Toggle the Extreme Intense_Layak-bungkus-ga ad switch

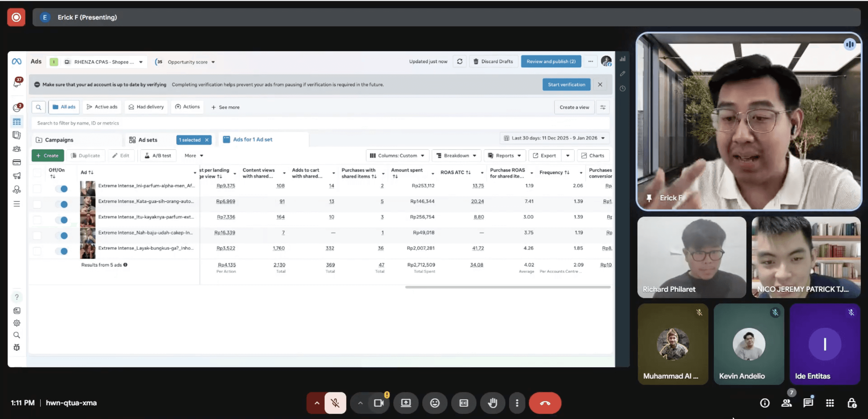point(62,251)
